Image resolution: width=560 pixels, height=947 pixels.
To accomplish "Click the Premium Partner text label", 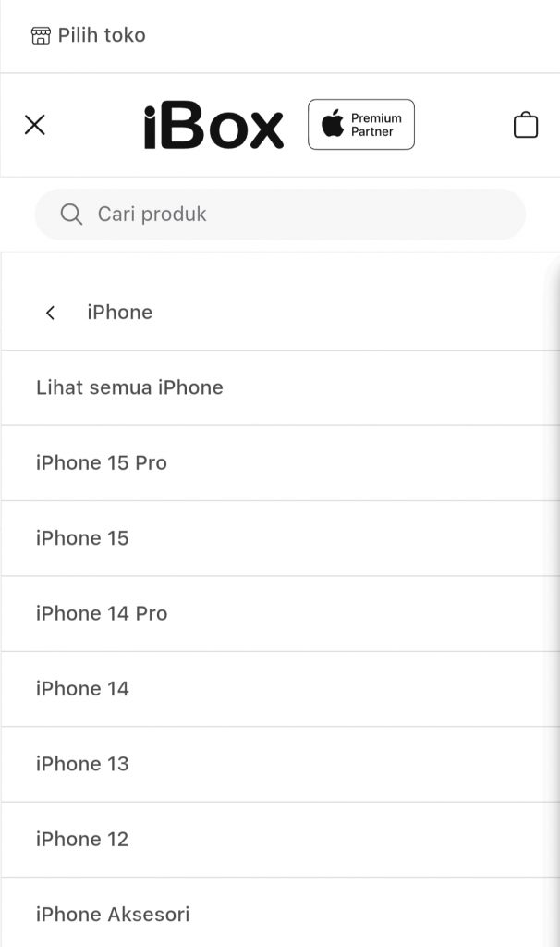I will pos(376,125).
